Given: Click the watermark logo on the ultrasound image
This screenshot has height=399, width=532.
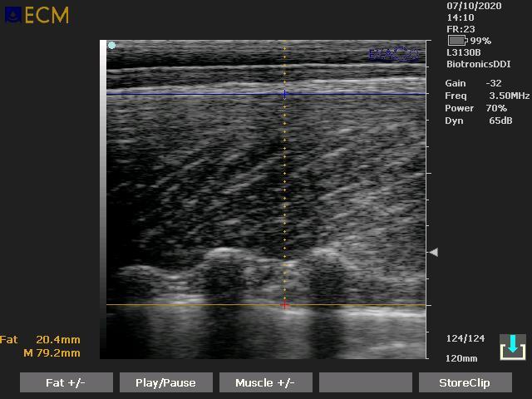Looking at the screenshot, I should (393, 55).
